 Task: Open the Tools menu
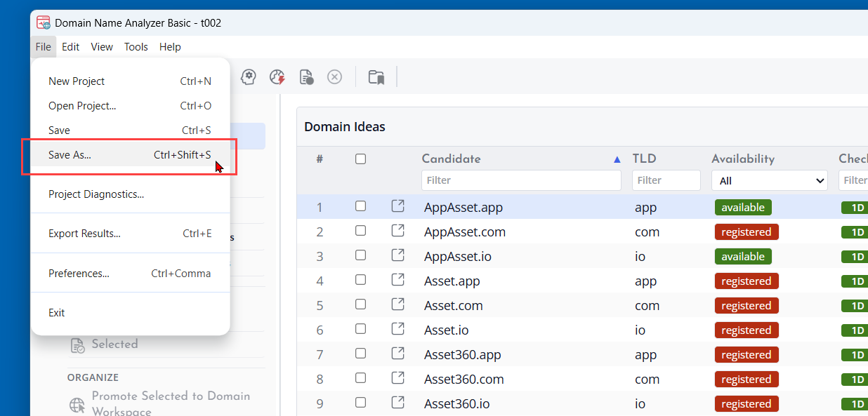tap(136, 47)
